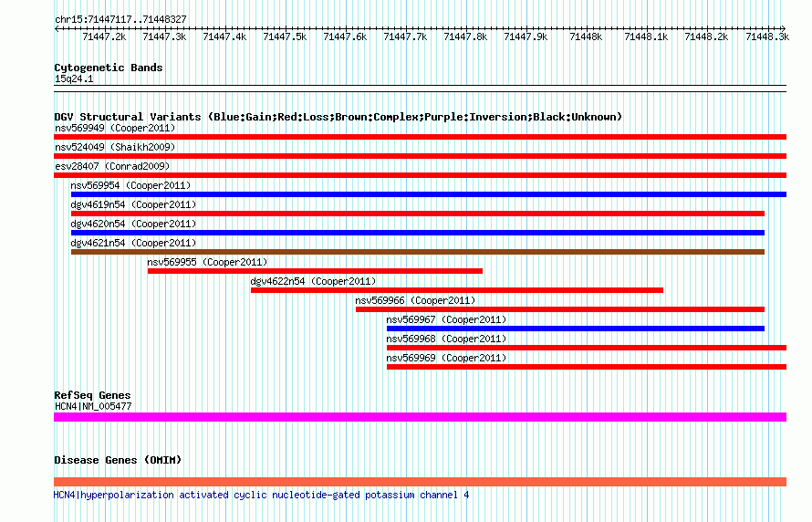Click the nsv569949 (Cooper2011) red loss bar
The height and width of the screenshot is (522, 812).
click(x=420, y=137)
